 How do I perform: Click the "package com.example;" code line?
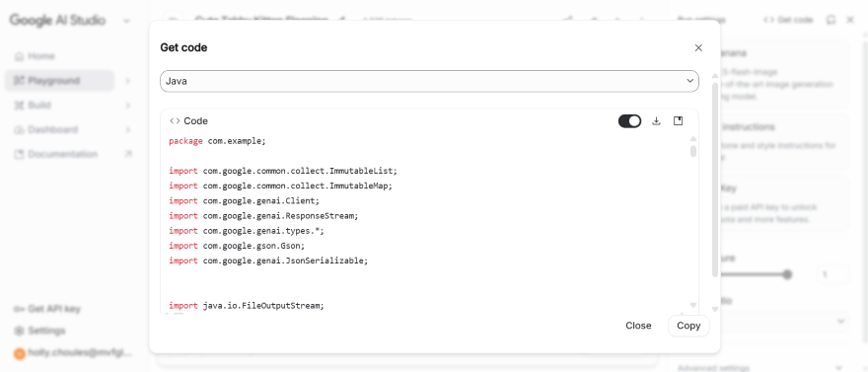pyautogui.click(x=217, y=141)
